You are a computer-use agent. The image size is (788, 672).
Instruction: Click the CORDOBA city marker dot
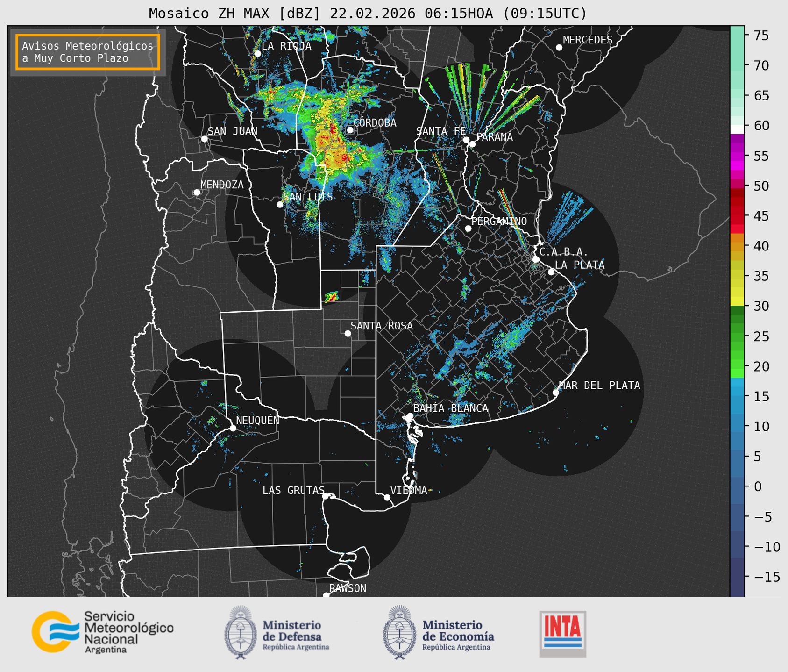[x=350, y=130]
